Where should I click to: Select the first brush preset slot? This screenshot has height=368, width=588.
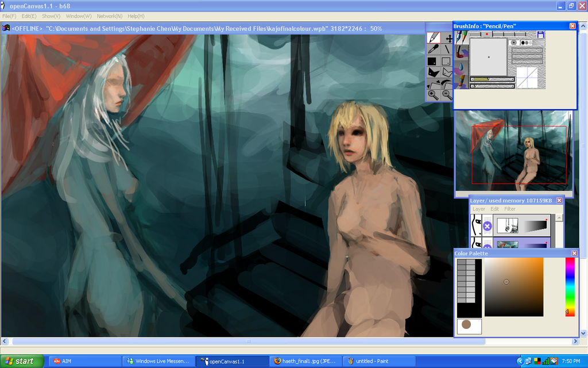click(475, 34)
